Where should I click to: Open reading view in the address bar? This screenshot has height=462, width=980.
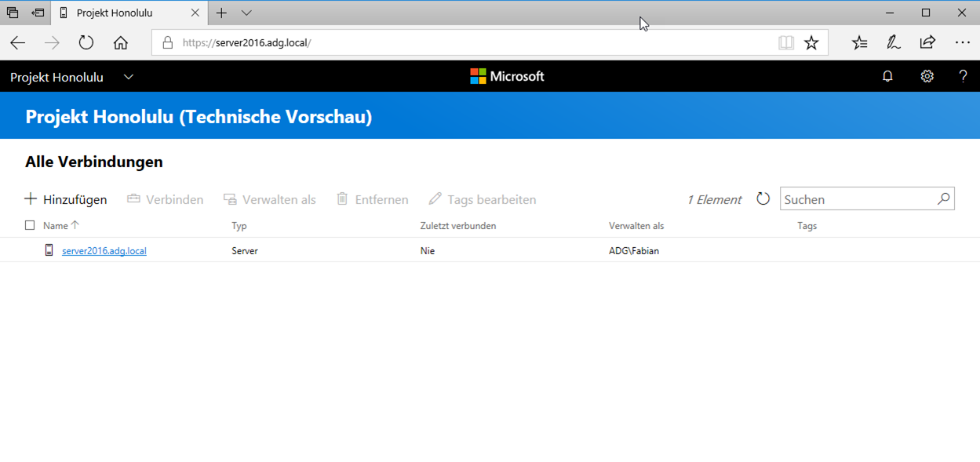pos(785,42)
